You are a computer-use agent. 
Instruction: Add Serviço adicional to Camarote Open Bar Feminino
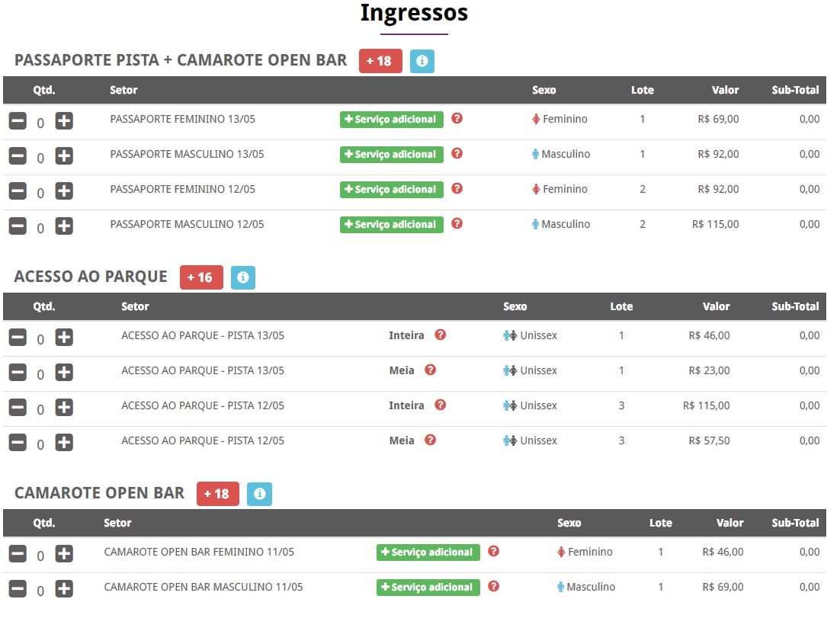pyautogui.click(x=428, y=553)
